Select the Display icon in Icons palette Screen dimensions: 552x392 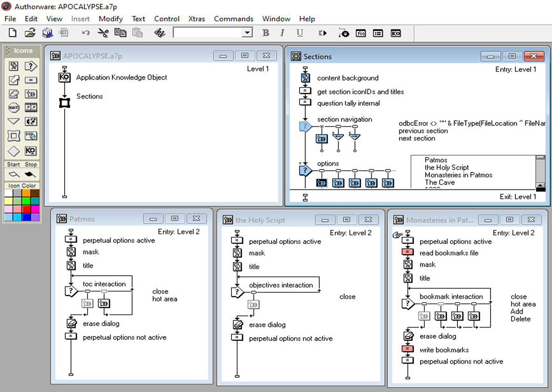[14, 66]
